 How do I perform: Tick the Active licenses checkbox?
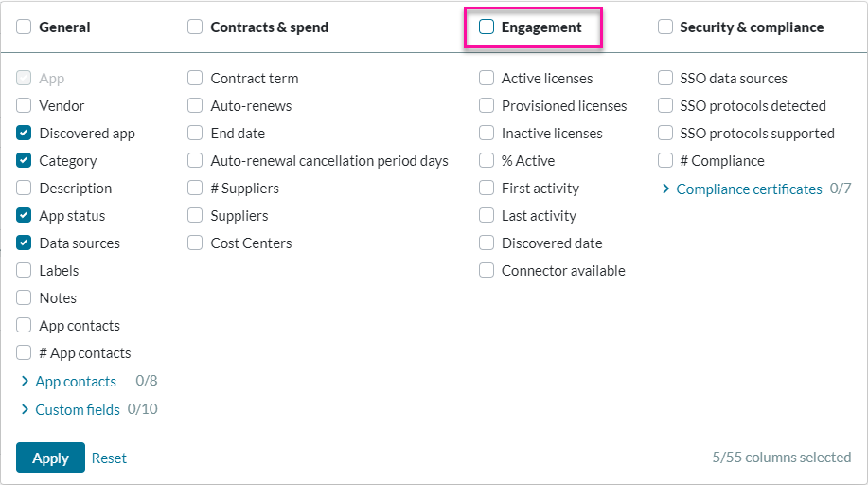(x=487, y=79)
